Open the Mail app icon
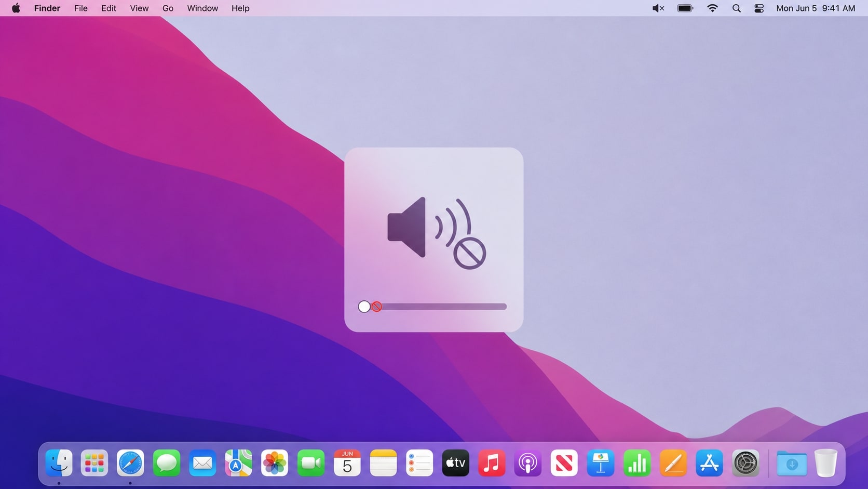This screenshot has height=489, width=868. 202,462
